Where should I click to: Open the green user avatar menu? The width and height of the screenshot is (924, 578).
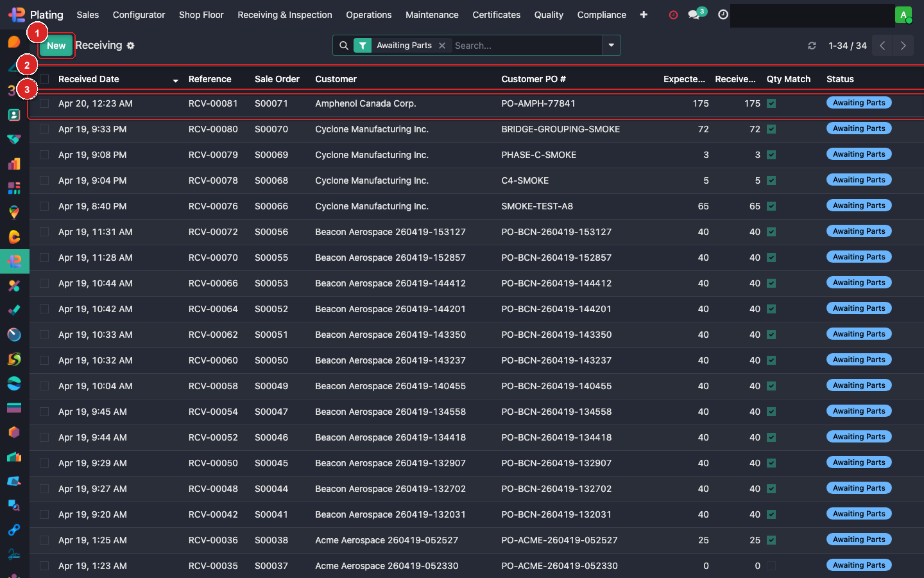(x=903, y=15)
